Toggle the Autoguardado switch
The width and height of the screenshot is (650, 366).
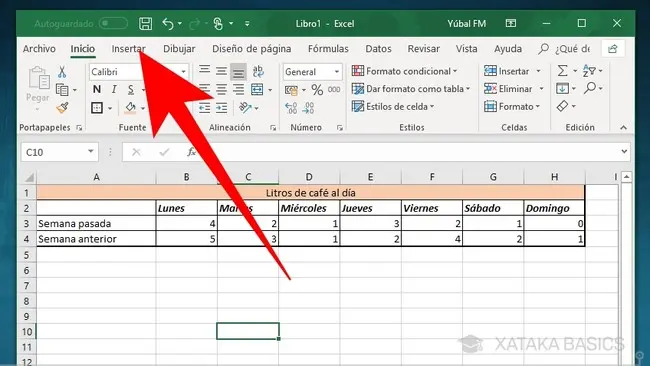[113, 23]
